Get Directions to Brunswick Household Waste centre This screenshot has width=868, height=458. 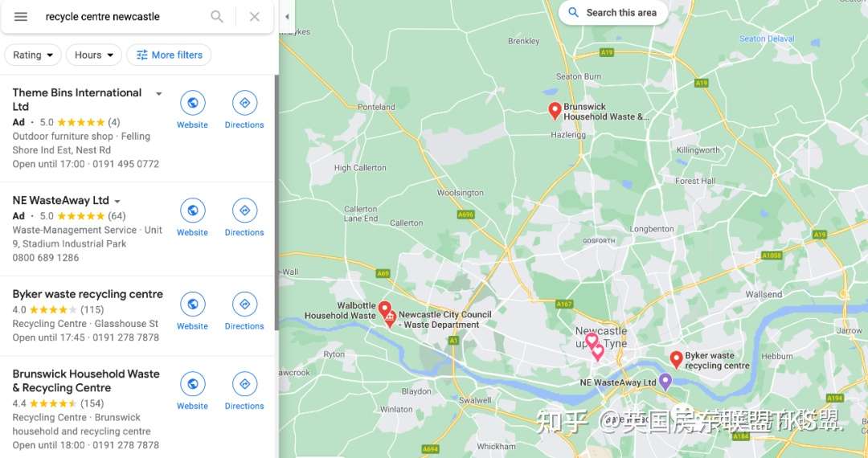pyautogui.click(x=244, y=391)
